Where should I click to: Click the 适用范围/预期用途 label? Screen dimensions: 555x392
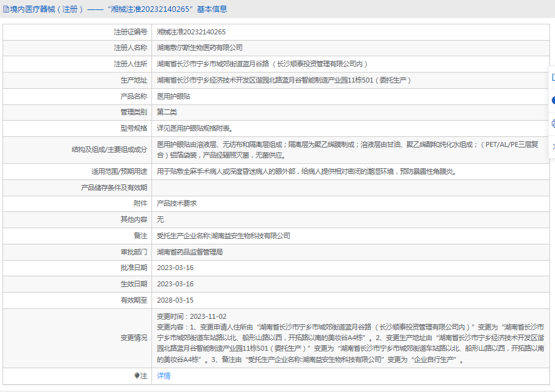(120, 171)
